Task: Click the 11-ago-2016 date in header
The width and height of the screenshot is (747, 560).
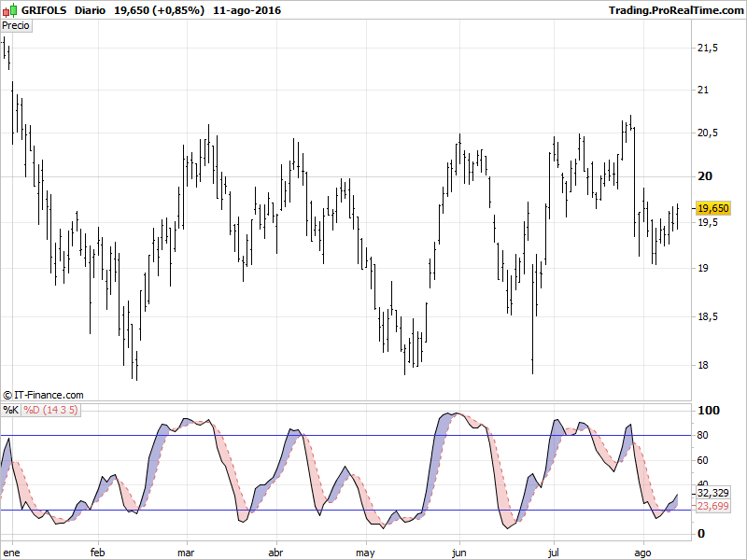Action: 247,10
